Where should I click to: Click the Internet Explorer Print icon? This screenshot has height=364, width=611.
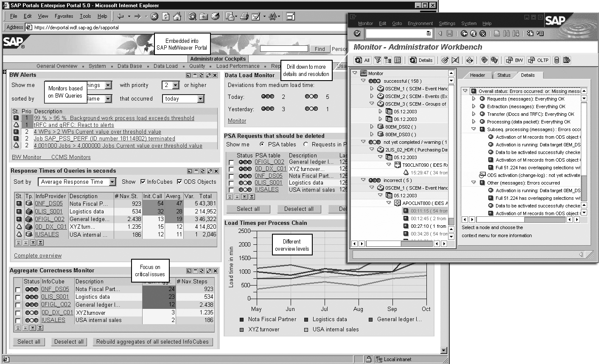point(244,16)
